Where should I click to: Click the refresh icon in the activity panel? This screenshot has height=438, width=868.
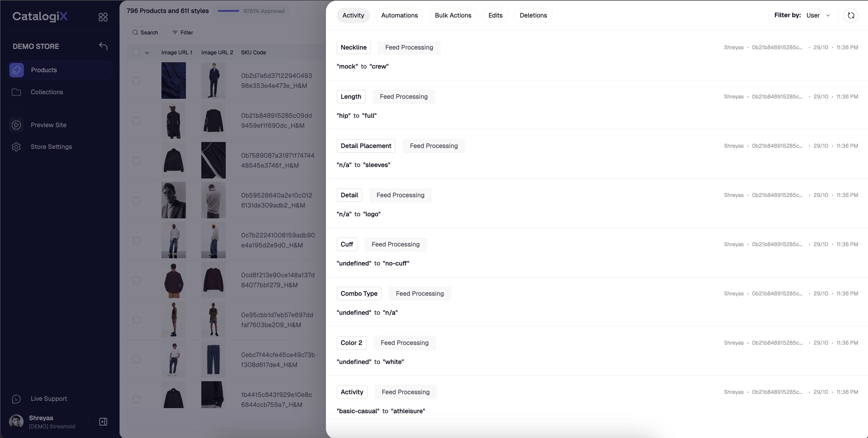click(x=851, y=15)
